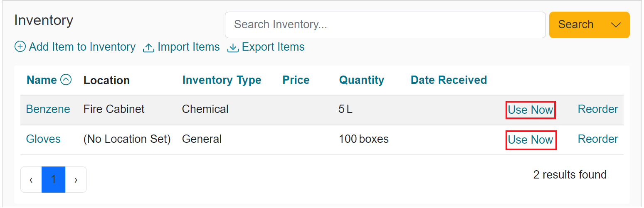Go to next page arrow
644x208 pixels.
click(76, 180)
